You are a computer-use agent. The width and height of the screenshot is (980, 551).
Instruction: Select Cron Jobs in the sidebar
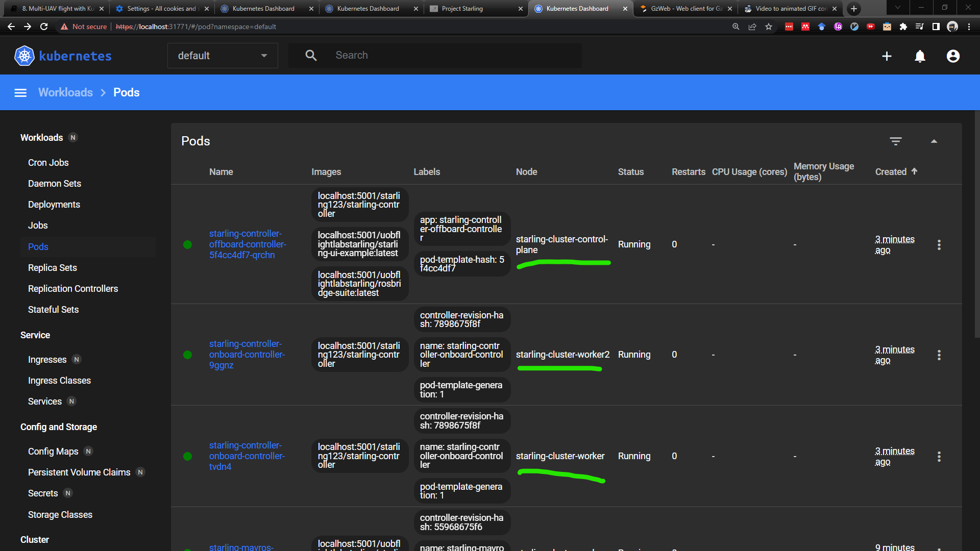point(48,163)
